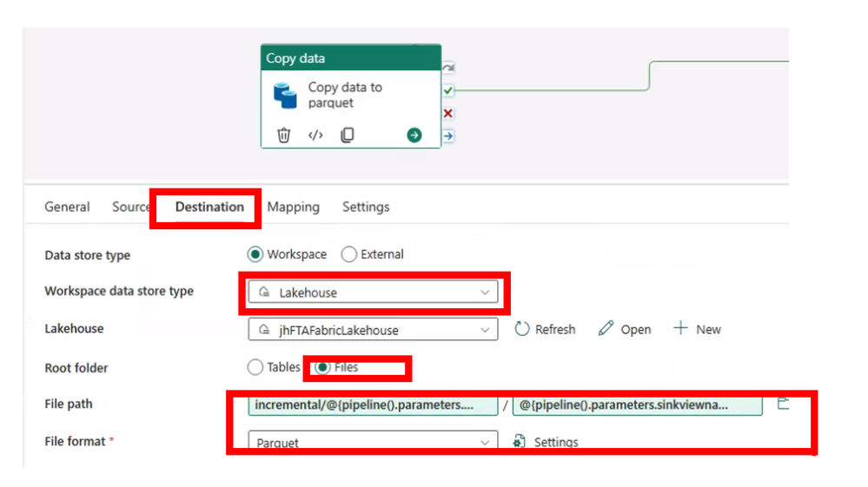Select the green On success checkmark connector

(448, 90)
